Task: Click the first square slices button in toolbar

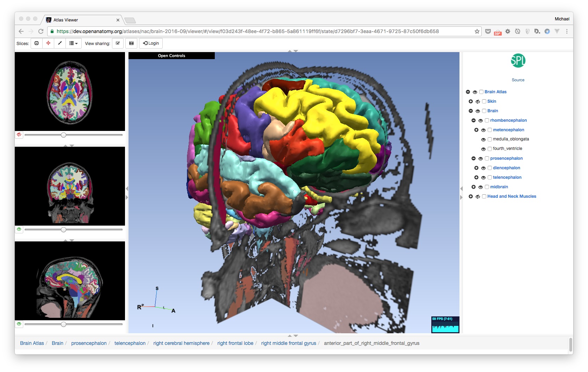Action: pyautogui.click(x=37, y=43)
